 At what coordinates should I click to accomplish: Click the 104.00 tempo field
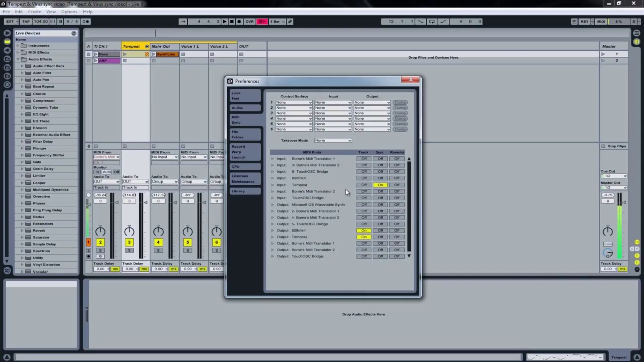pyautogui.click(x=41, y=21)
